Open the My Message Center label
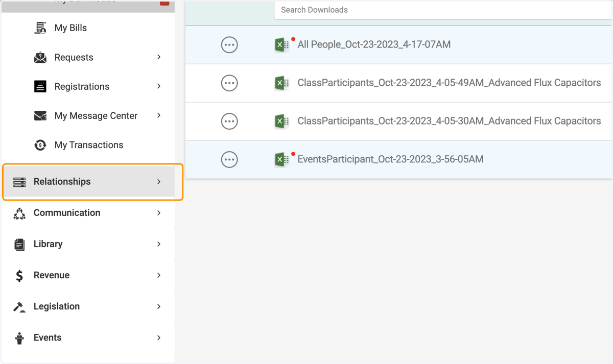The width and height of the screenshot is (613, 364). click(x=96, y=116)
